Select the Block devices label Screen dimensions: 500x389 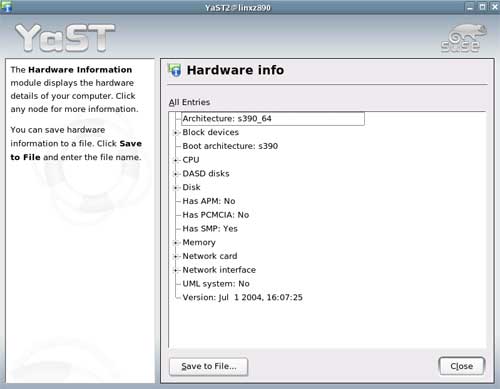click(210, 132)
